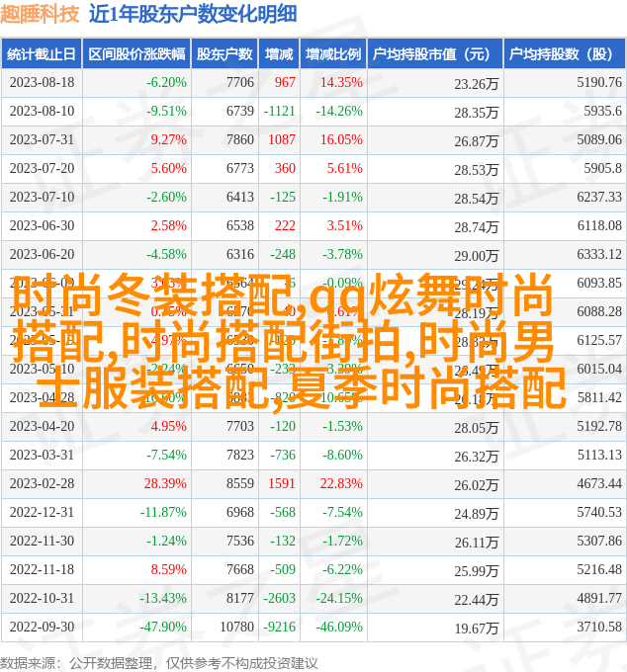The image size is (627, 672).
Task: Select the 3710.58 average shares cell
Action: point(599,628)
